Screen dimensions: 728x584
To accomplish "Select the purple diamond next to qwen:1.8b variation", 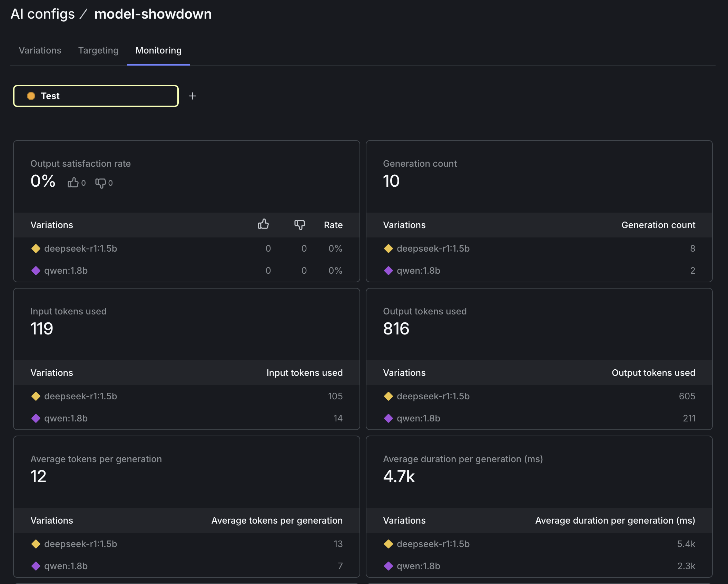I will click(36, 271).
